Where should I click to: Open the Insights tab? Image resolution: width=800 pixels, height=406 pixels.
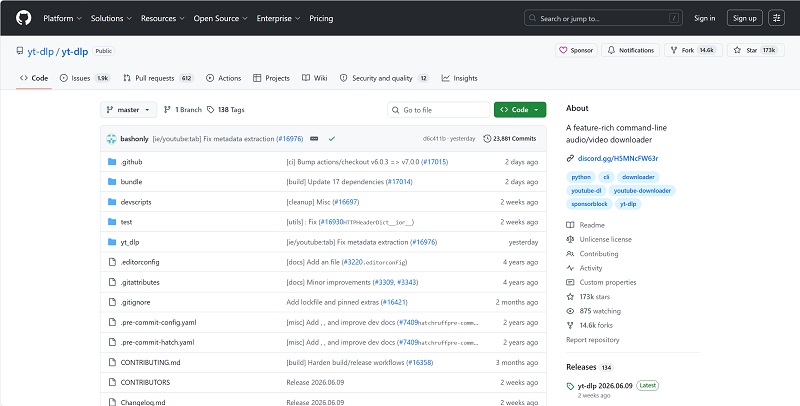[460, 78]
